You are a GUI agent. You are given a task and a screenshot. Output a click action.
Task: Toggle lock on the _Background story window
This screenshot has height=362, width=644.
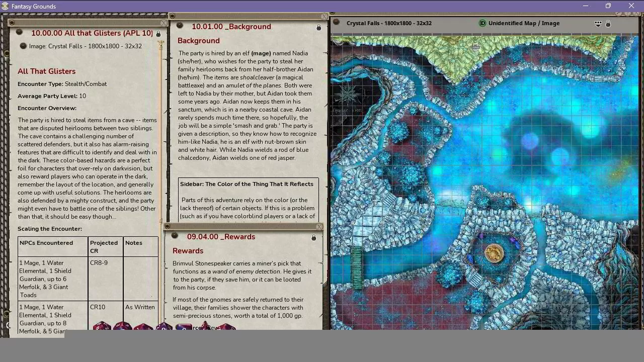click(318, 27)
